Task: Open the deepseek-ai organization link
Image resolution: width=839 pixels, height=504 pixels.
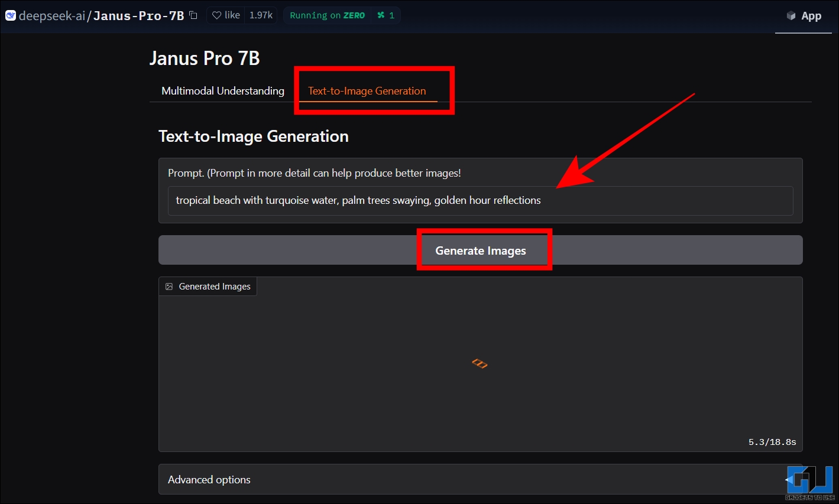Action: (x=52, y=16)
